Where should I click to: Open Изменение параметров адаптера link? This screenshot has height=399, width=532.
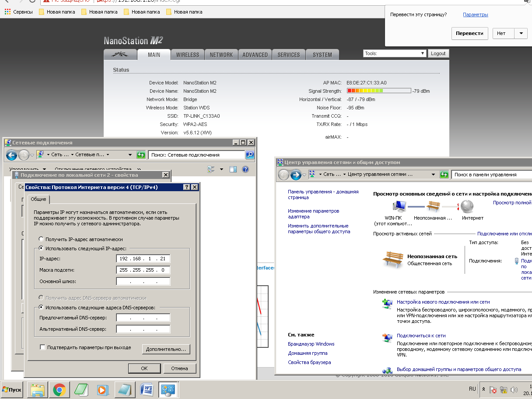click(313, 213)
